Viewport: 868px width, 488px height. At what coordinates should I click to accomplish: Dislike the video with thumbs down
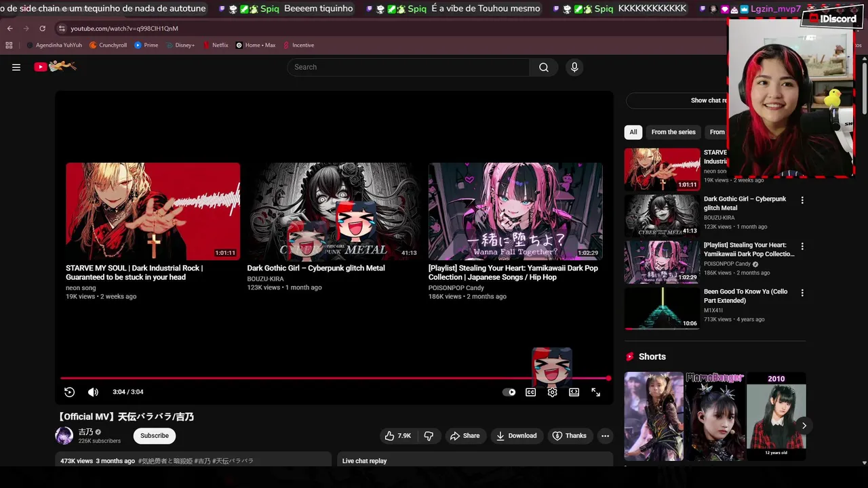[x=429, y=436]
